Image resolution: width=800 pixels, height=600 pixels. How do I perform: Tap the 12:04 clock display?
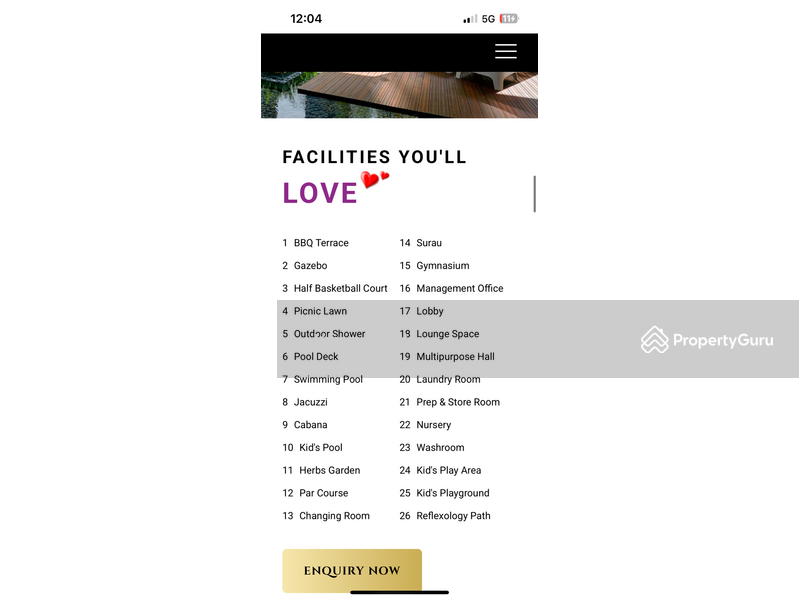coord(304,17)
